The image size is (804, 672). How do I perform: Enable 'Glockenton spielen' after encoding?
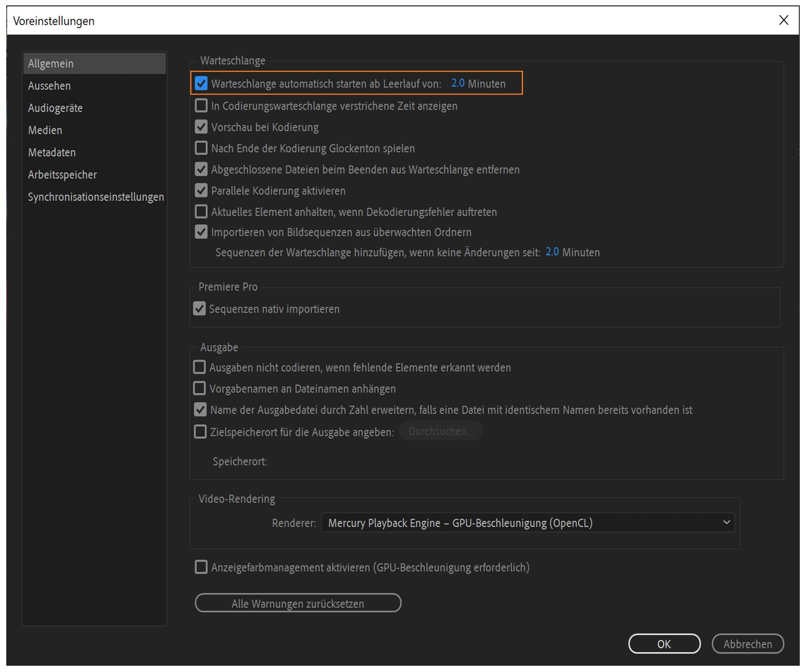pyautogui.click(x=201, y=148)
